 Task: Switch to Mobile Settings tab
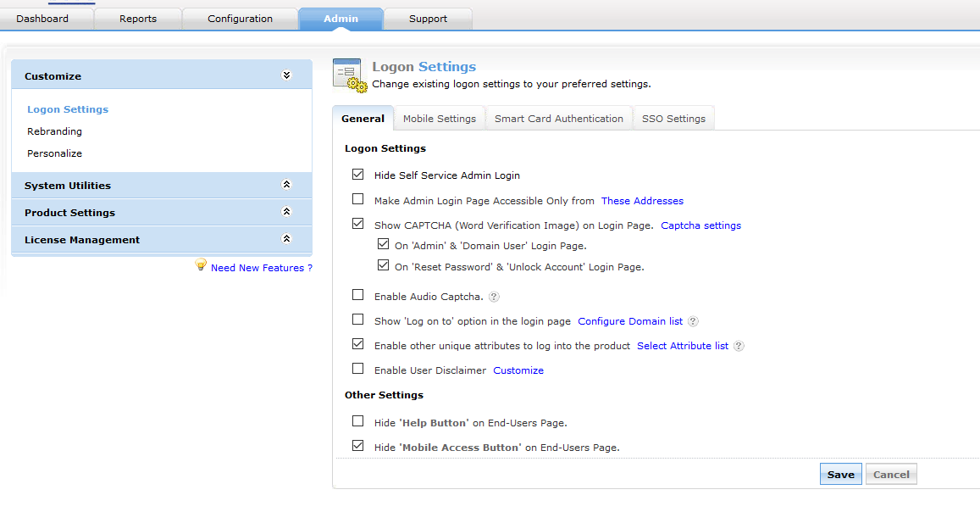[440, 118]
